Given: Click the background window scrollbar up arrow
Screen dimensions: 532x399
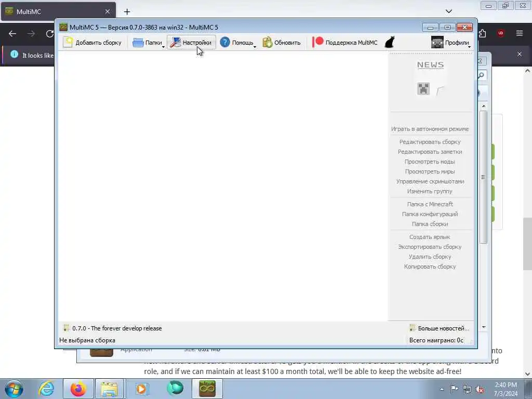Looking at the screenshot, I should 484,106.
